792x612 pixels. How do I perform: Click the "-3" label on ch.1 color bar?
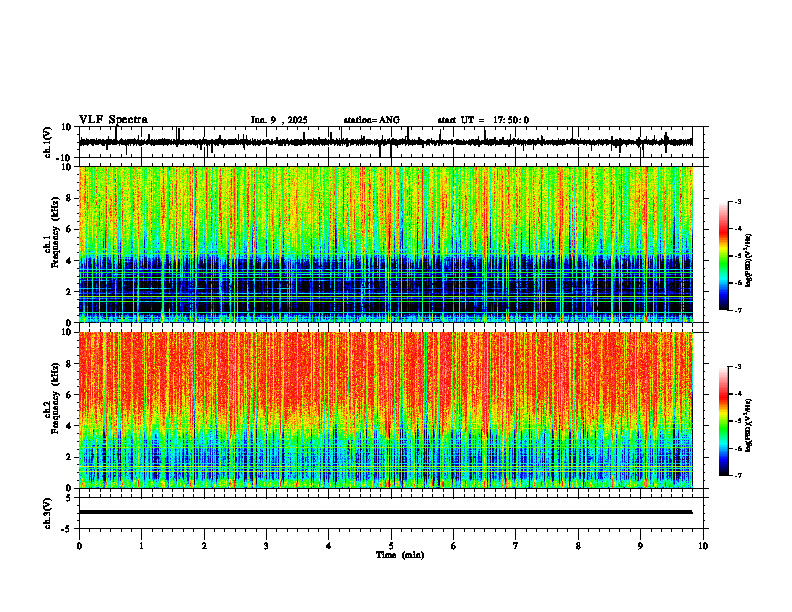(737, 202)
